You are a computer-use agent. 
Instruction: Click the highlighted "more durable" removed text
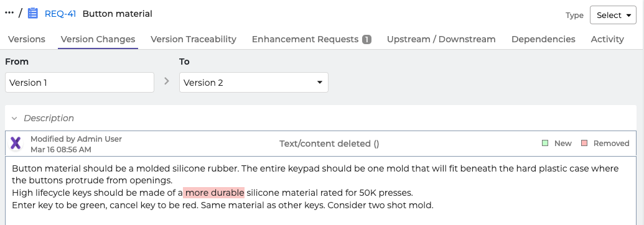click(214, 193)
